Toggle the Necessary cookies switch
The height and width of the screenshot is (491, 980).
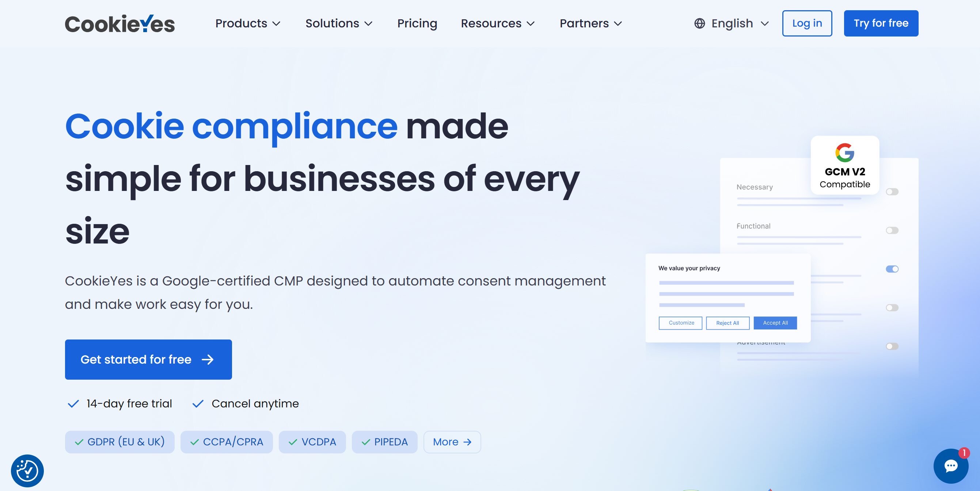click(x=892, y=192)
